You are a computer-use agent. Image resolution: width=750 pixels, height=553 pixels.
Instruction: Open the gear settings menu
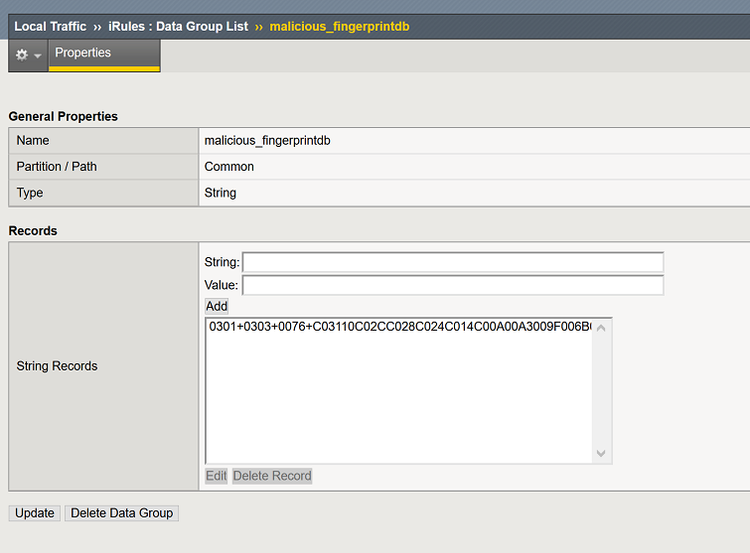pyautogui.click(x=21, y=55)
